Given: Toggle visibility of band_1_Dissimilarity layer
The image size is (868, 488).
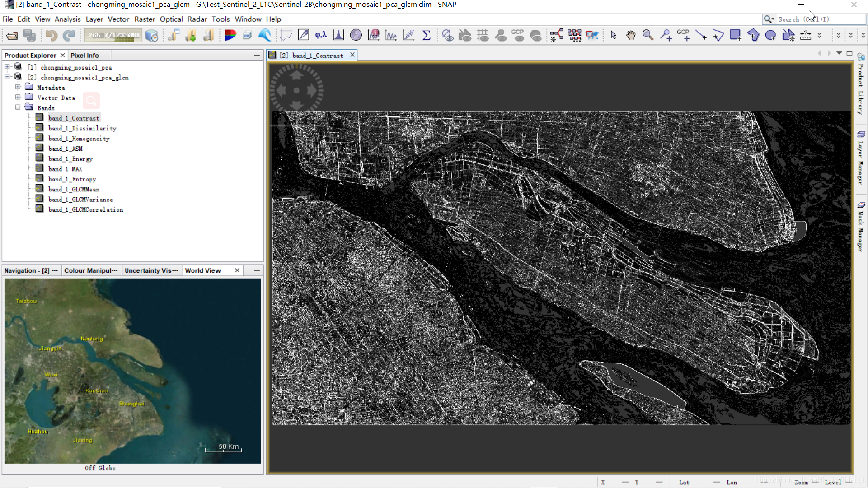Looking at the screenshot, I should (x=40, y=127).
